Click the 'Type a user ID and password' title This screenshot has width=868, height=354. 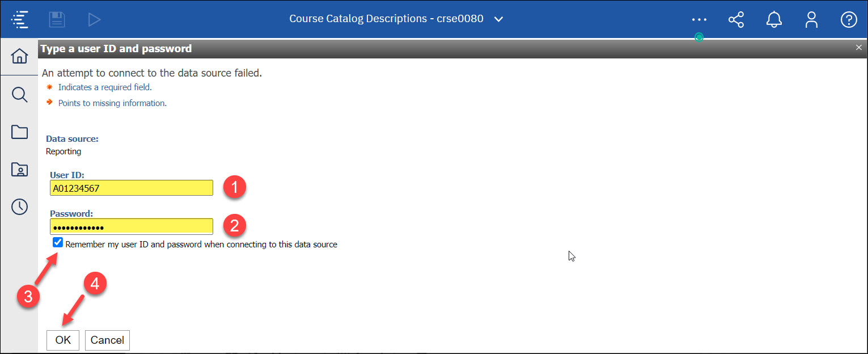pos(116,49)
